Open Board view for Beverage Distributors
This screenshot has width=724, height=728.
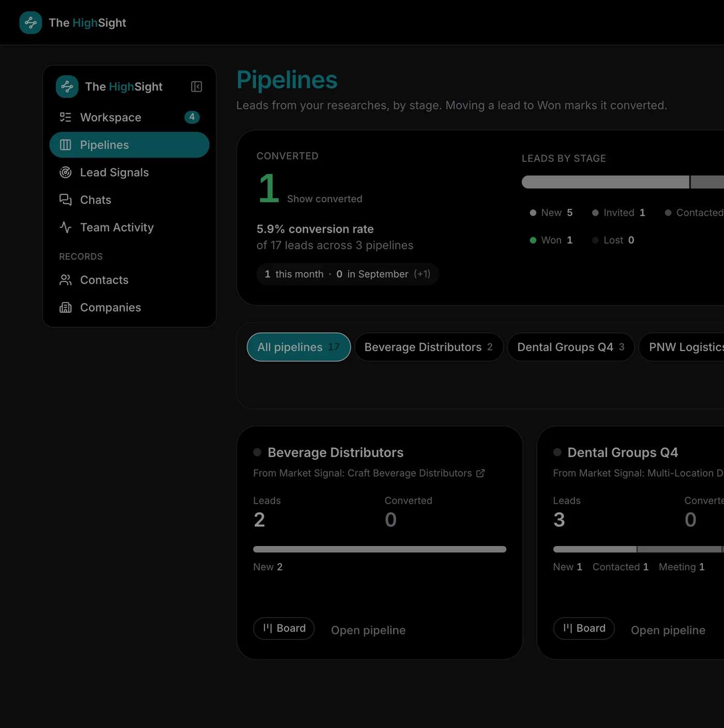click(284, 628)
